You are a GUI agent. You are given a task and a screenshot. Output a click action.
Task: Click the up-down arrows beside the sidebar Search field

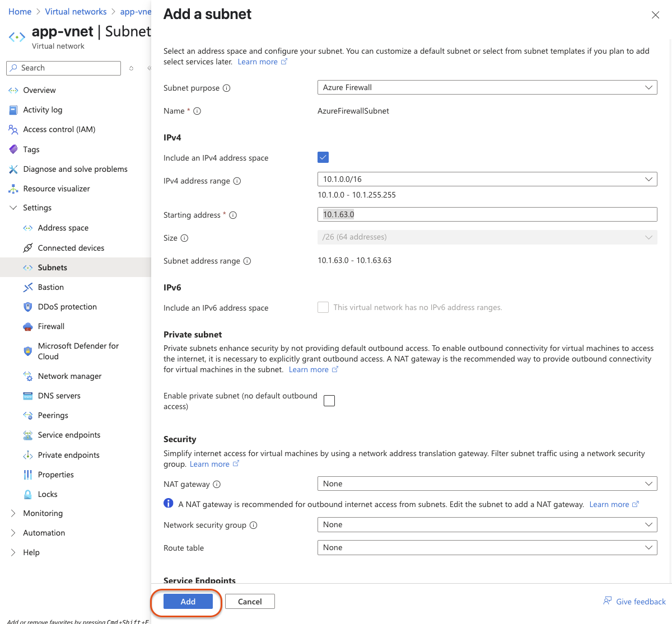tap(132, 68)
